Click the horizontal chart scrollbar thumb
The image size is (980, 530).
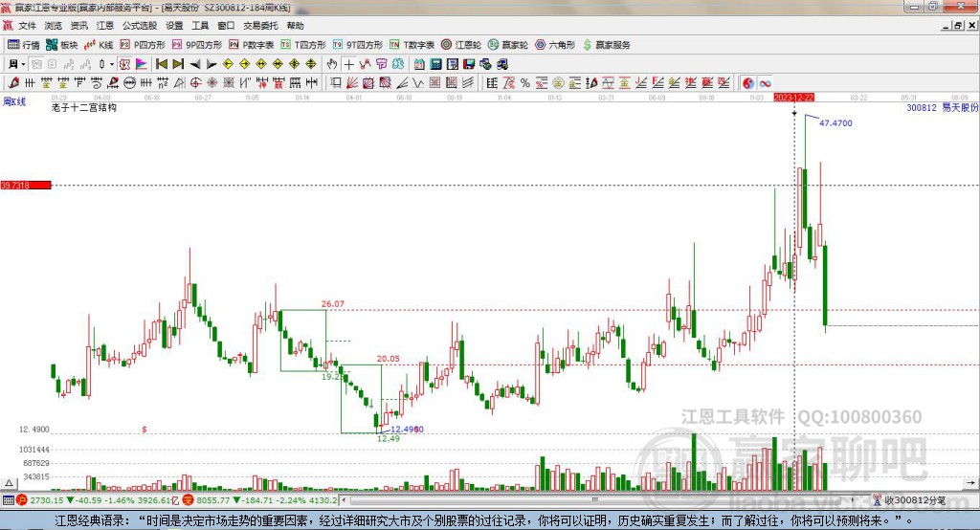(595, 500)
